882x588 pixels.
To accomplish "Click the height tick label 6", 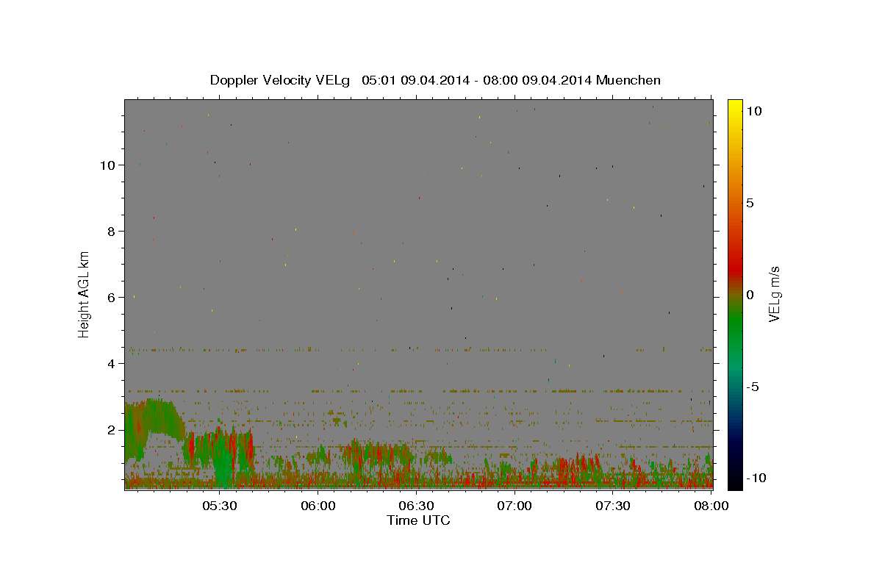I will 112,298.
